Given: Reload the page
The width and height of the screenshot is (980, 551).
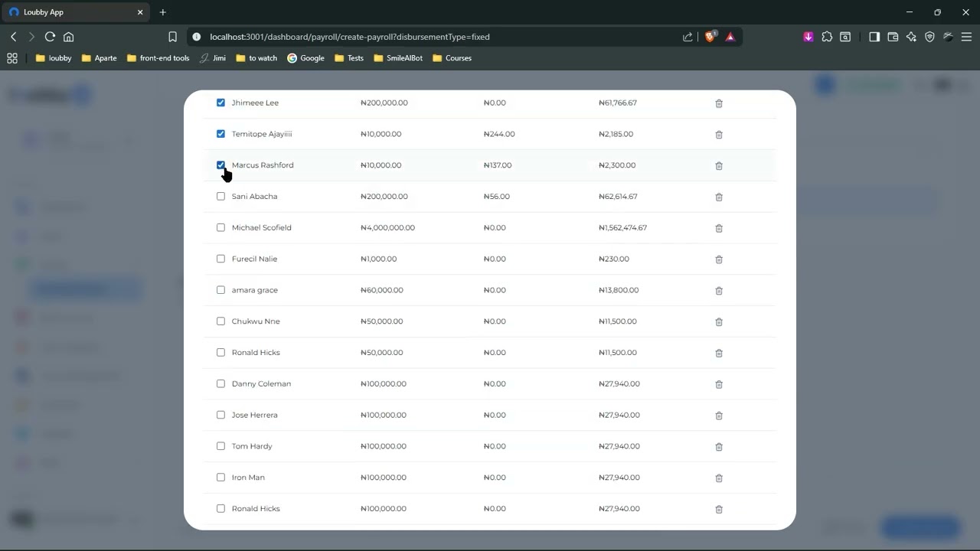Looking at the screenshot, I should point(50,37).
